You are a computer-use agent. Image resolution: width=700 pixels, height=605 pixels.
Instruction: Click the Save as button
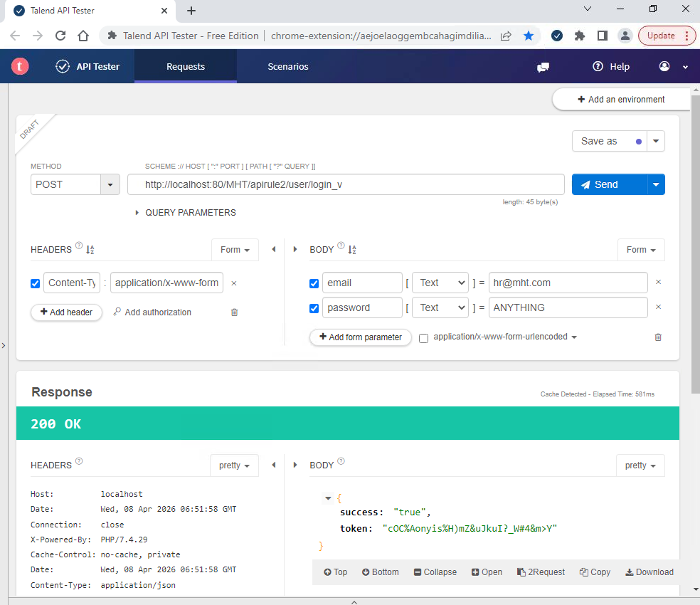click(610, 141)
